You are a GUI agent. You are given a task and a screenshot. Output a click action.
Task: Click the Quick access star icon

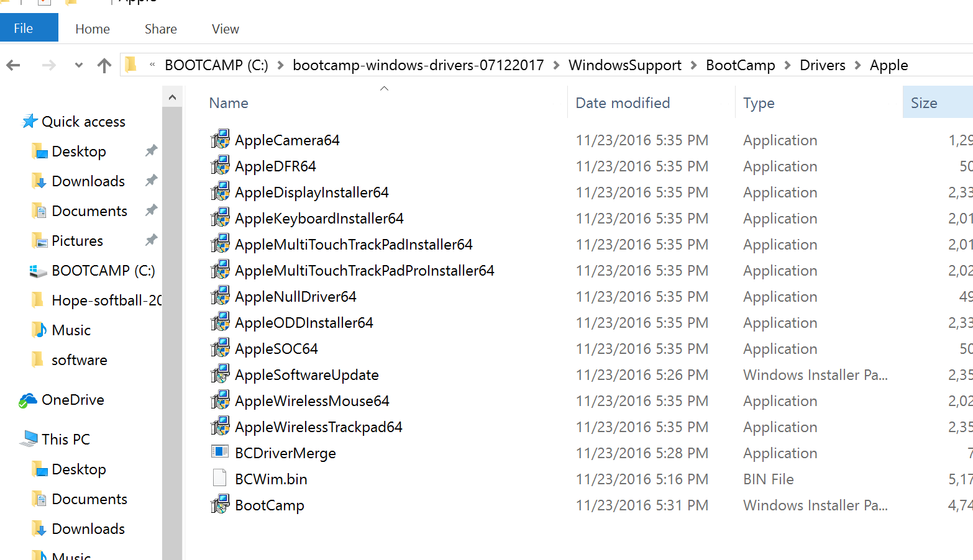click(x=30, y=121)
